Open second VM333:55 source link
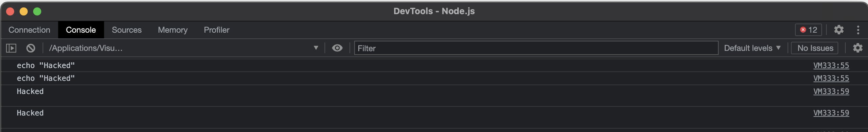Viewport: 868px width, 132px height. (x=831, y=78)
